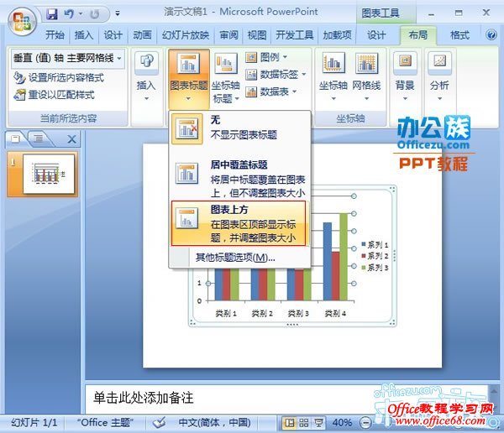Switch to chart tools 设计 Design tab
This screenshot has width=504, height=433.
click(x=376, y=34)
